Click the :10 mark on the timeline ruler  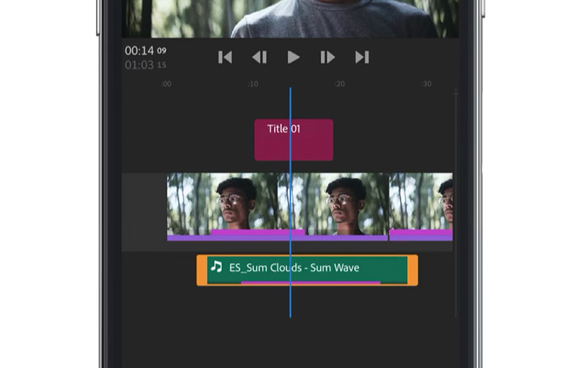pyautogui.click(x=252, y=84)
